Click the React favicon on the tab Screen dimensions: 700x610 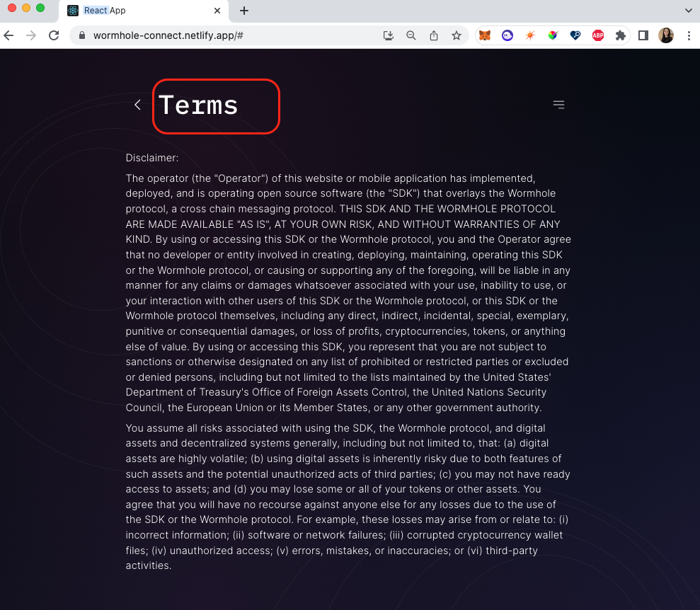pos(73,11)
